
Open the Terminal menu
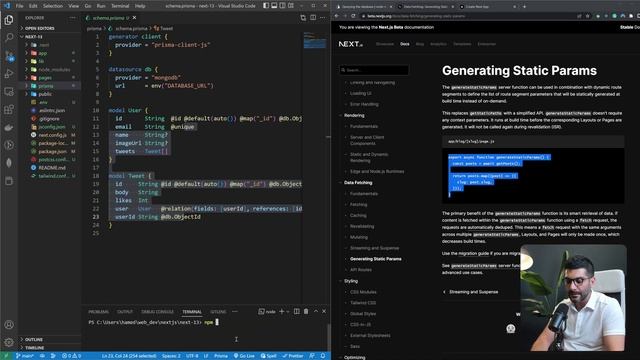(120, 6)
